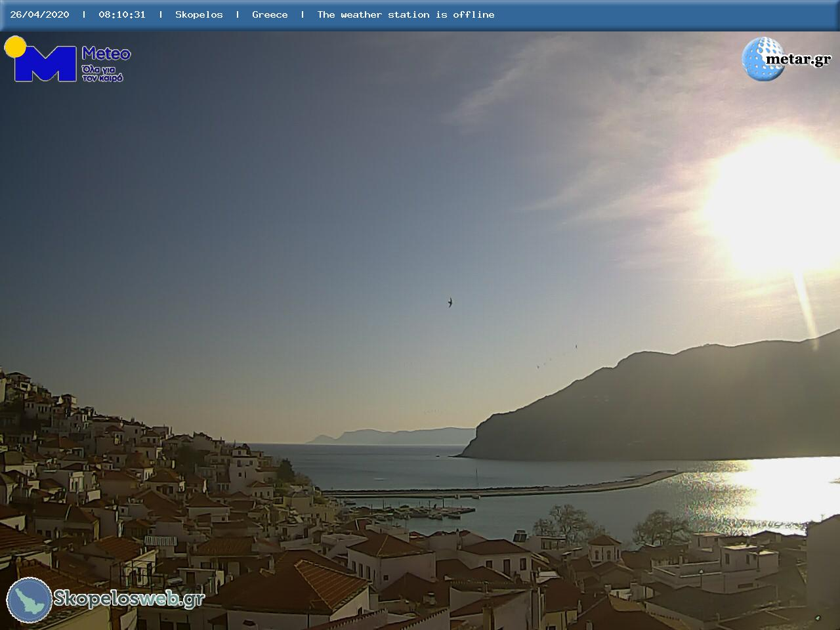Open the Skopelosweb.gr text link
840x630 pixels.
(129, 598)
